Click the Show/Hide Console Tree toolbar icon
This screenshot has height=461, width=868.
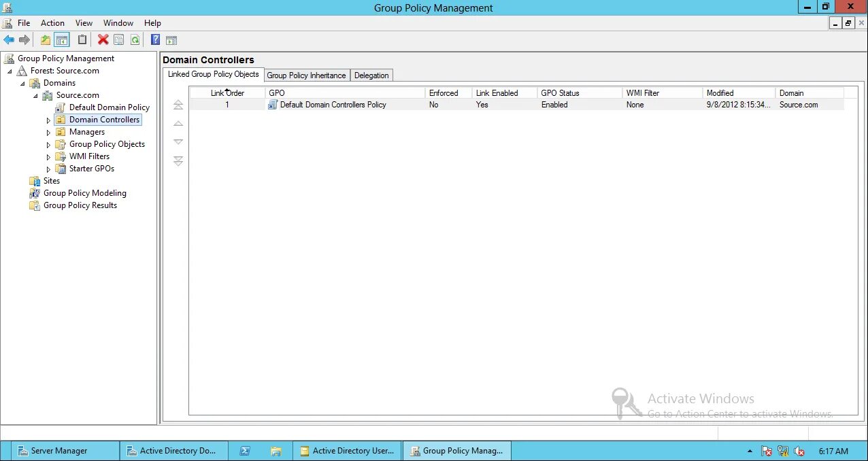tap(62, 39)
